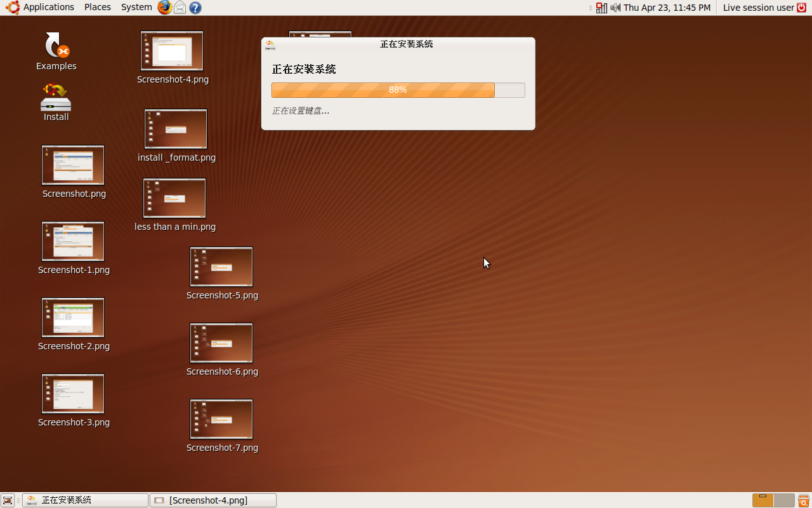Select the install _format.png thumbnail
This screenshot has height=508, width=812.
[x=176, y=129]
